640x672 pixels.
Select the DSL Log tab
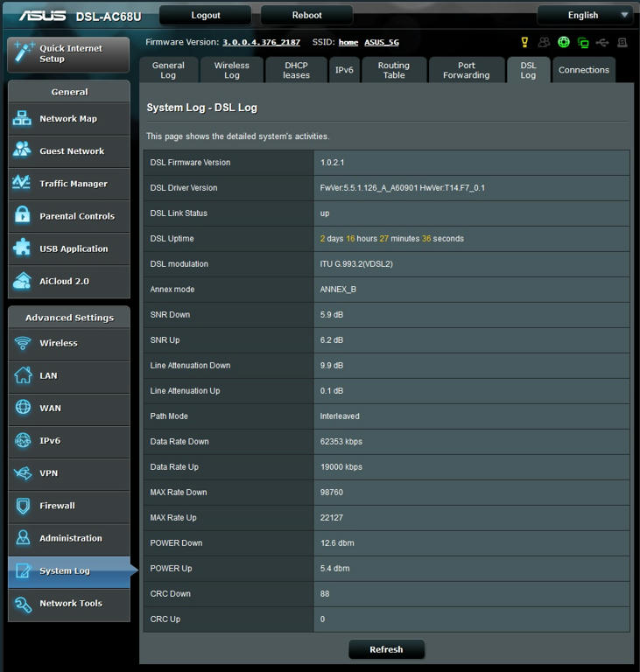point(528,70)
